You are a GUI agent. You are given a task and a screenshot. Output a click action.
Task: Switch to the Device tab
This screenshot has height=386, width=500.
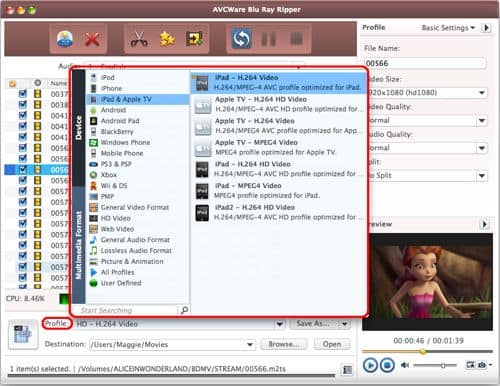(x=79, y=128)
